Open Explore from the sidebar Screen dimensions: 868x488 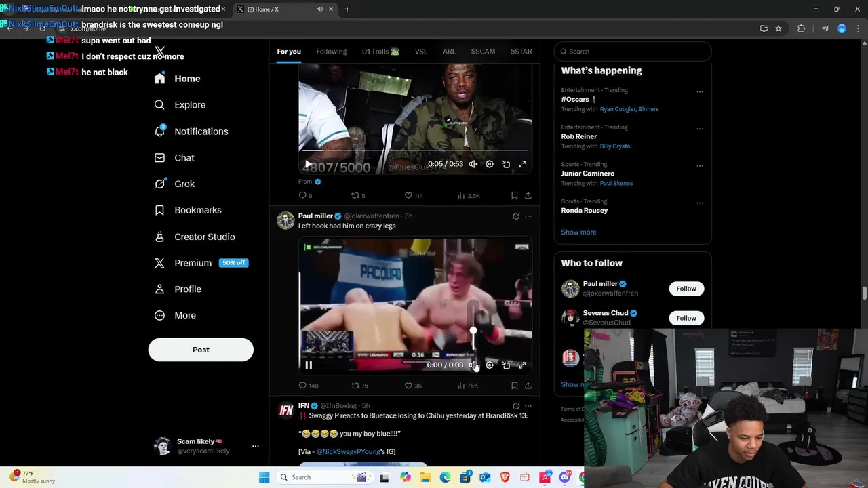pyautogui.click(x=180, y=105)
